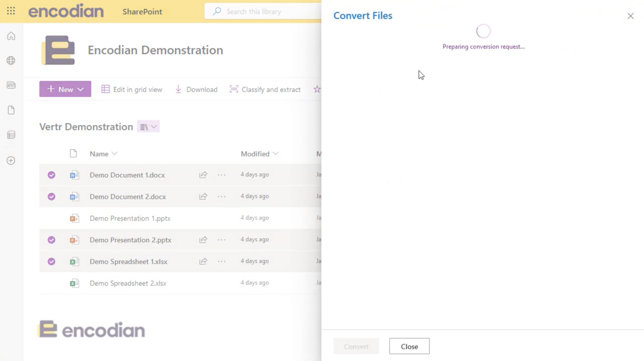Viewport: 644px width, 361px height.
Task: Open Demo Document 1.docx
Action: 127,175
